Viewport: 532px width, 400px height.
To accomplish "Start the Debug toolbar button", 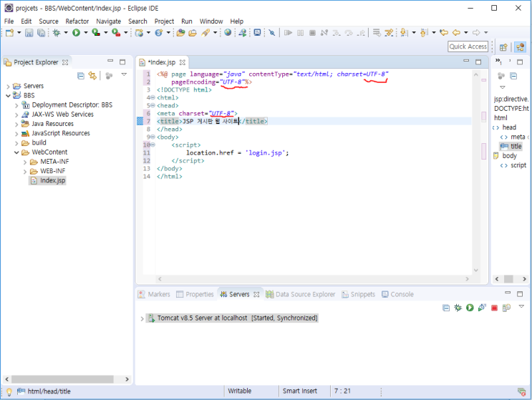I will click(57, 32).
